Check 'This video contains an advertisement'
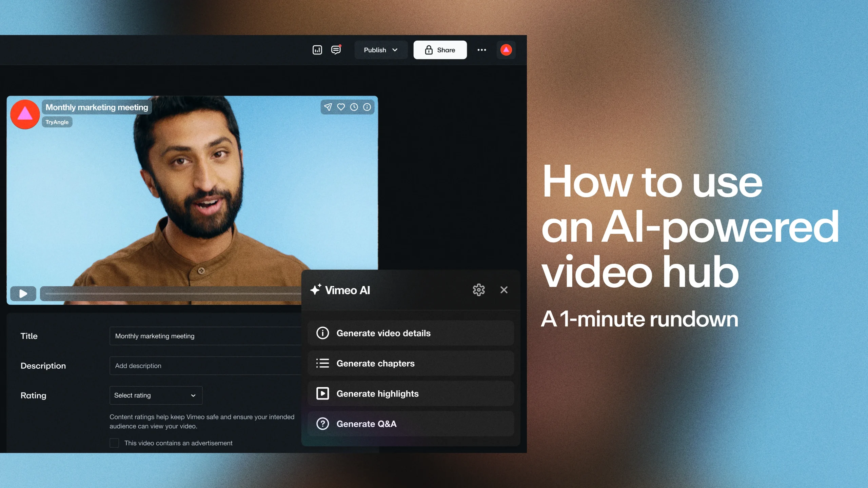The height and width of the screenshot is (488, 868). 114,443
